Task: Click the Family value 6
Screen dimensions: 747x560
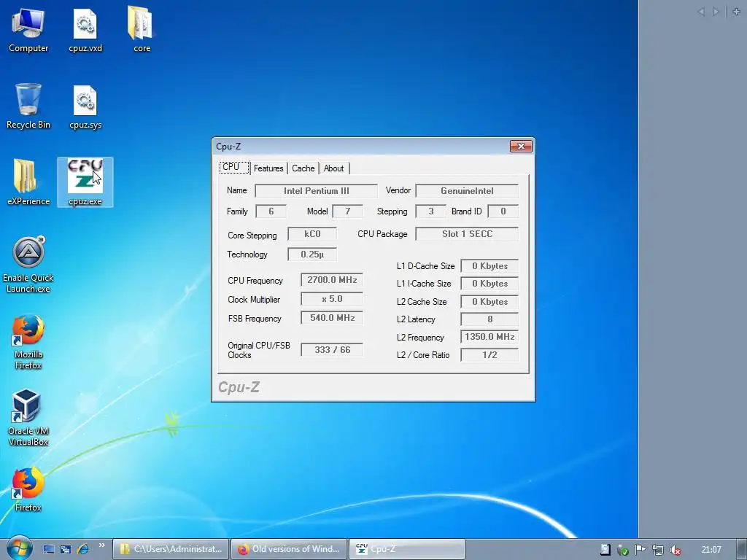Action: (271, 211)
